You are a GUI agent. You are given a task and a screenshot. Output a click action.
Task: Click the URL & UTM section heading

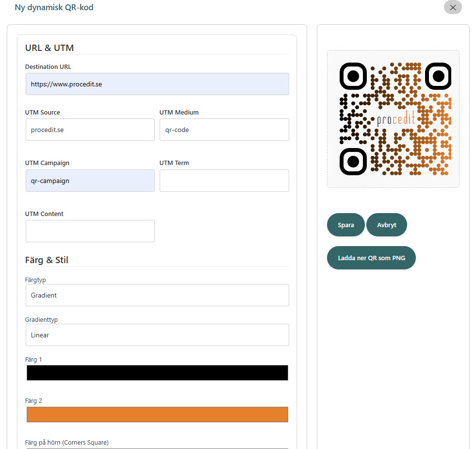[49, 48]
